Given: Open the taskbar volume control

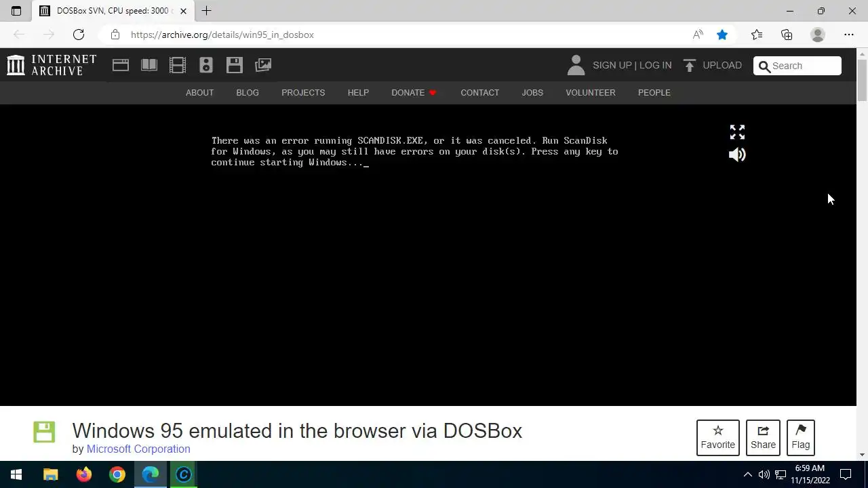Looking at the screenshot, I should 764,474.
